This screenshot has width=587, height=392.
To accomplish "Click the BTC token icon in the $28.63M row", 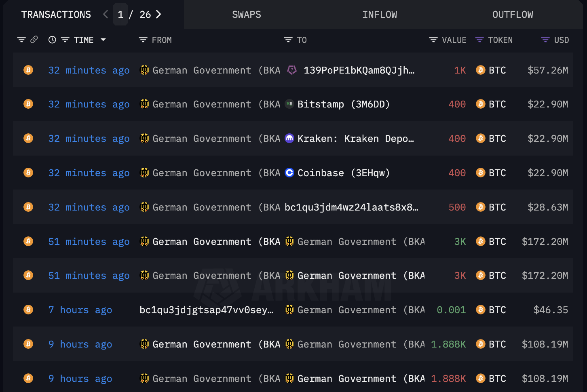I will pos(481,207).
